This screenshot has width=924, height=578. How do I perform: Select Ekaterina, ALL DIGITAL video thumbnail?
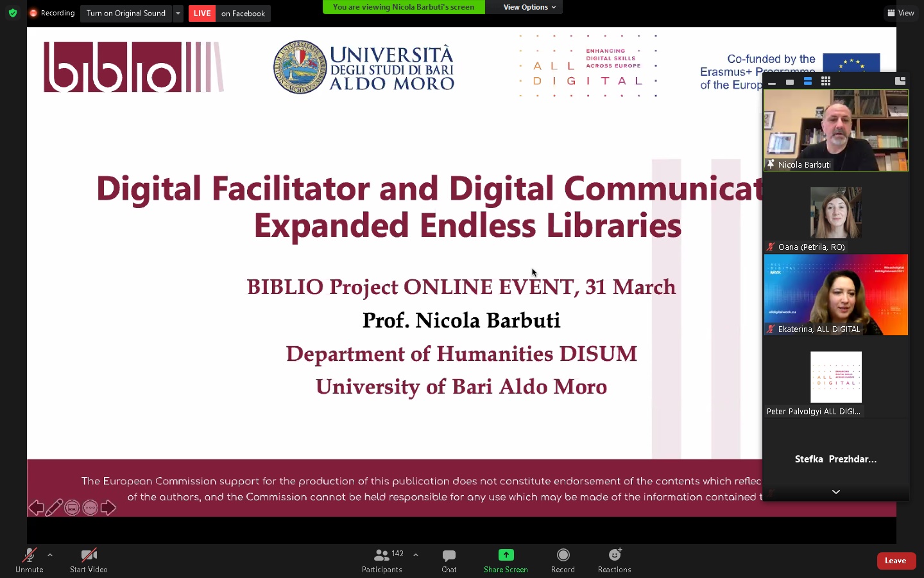(x=835, y=294)
